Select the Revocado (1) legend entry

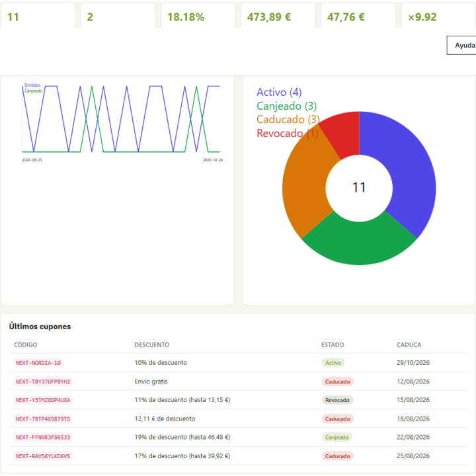pos(287,134)
